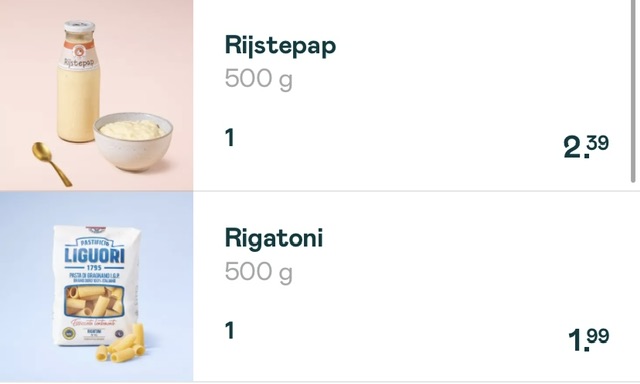Click the transparent pasta window on the bag
Image resolution: width=640 pixels, height=384 pixels.
[94, 301]
